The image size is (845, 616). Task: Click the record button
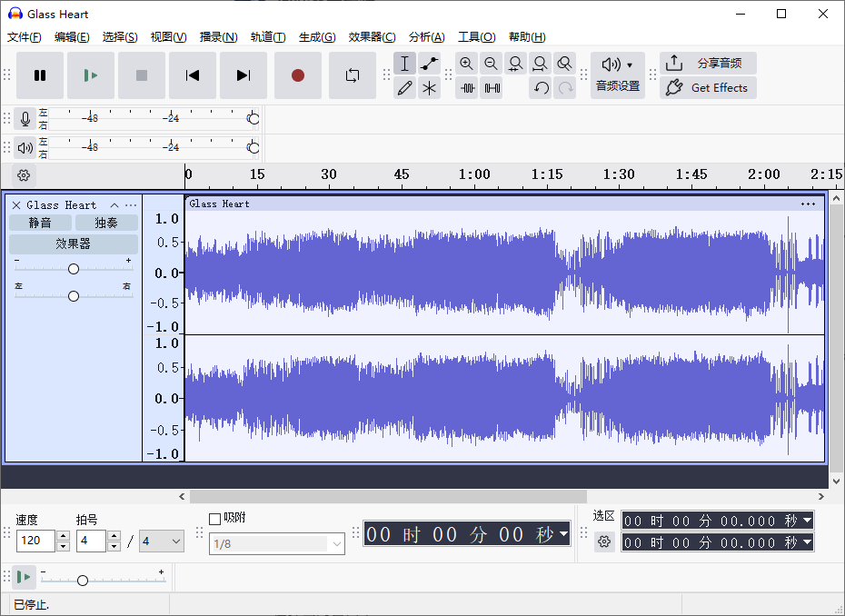(x=298, y=76)
